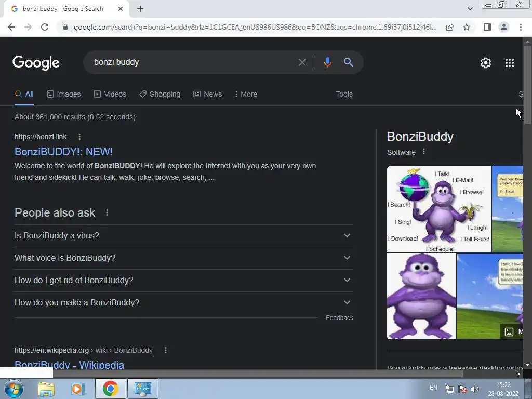Expand 'Is BonziBuddy a virus?' question
The image size is (532, 399).
[183, 236]
